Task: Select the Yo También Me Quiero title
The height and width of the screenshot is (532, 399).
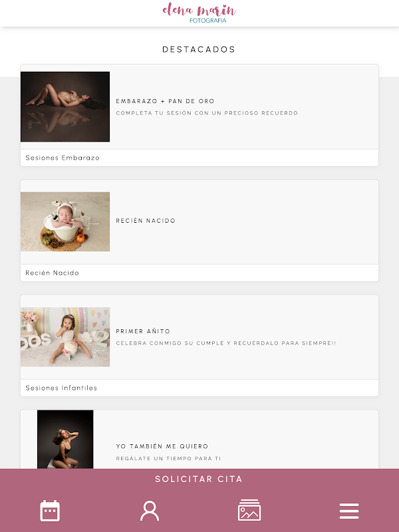Action: (x=162, y=446)
